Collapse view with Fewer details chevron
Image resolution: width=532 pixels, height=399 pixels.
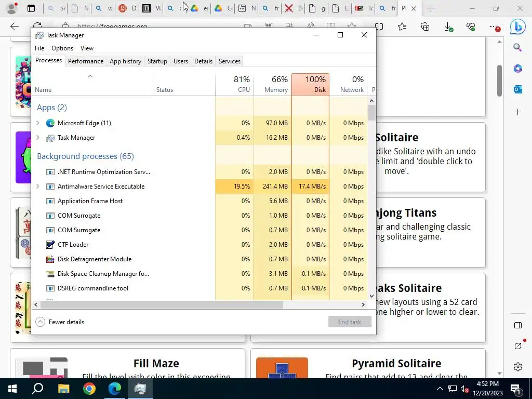(40, 322)
